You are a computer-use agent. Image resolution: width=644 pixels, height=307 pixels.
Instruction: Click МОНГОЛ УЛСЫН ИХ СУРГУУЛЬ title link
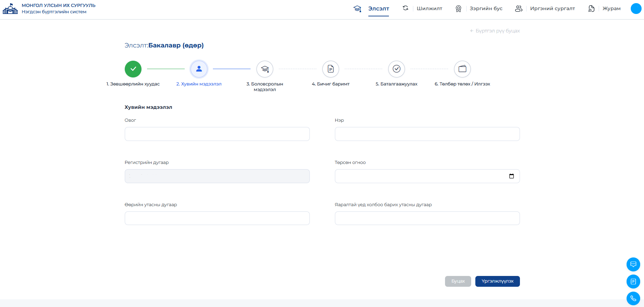tap(59, 6)
